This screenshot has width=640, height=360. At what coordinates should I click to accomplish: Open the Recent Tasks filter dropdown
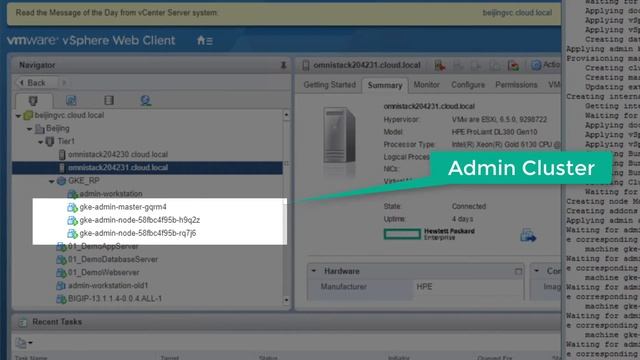24,342
